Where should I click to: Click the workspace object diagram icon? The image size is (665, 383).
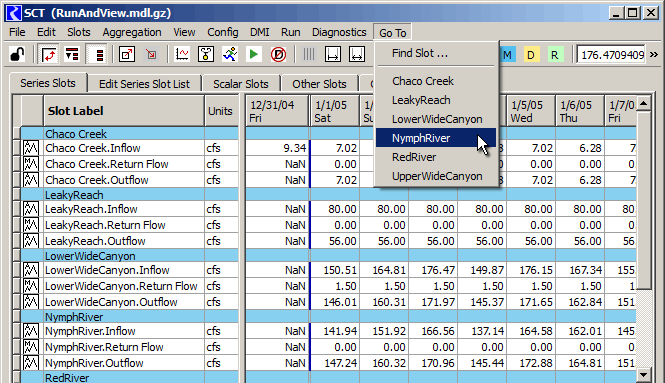point(206,54)
